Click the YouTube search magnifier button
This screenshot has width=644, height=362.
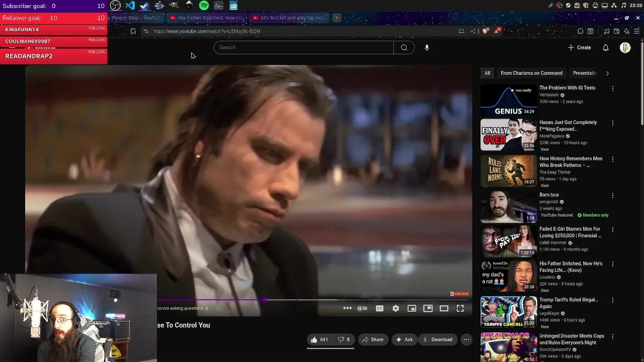click(x=404, y=47)
